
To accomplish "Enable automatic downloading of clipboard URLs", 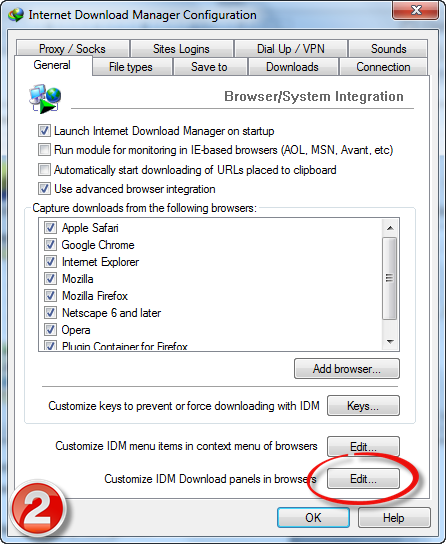I will 44,170.
